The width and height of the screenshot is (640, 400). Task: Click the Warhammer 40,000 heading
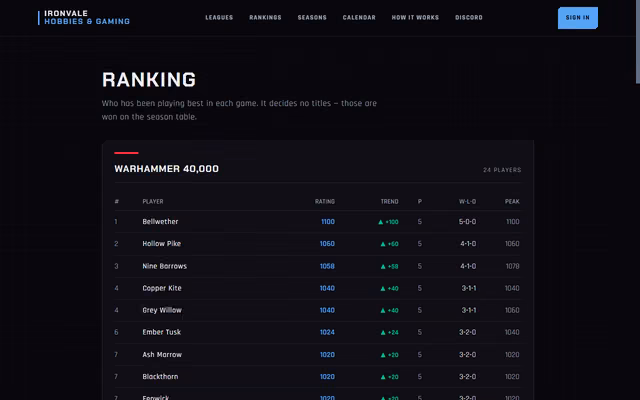(x=167, y=169)
